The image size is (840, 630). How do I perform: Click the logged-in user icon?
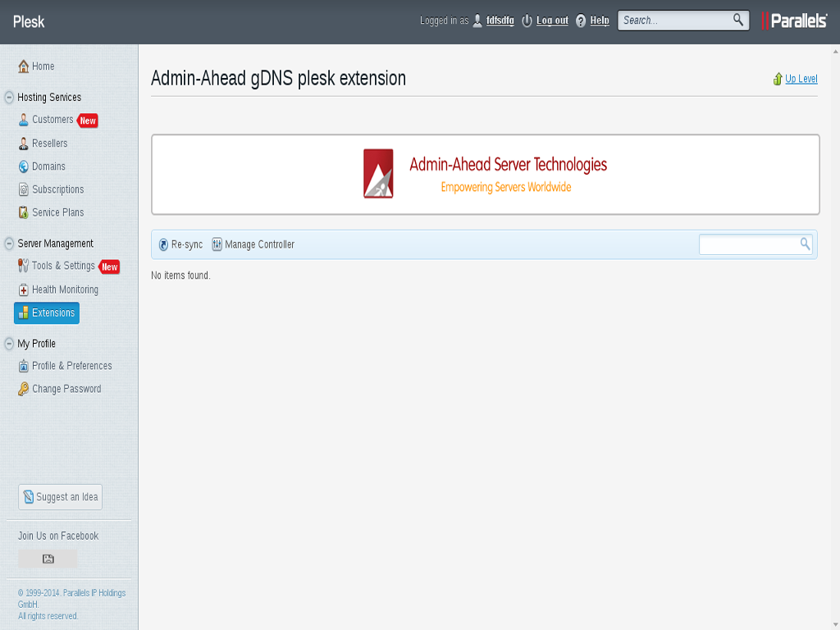coord(477,21)
